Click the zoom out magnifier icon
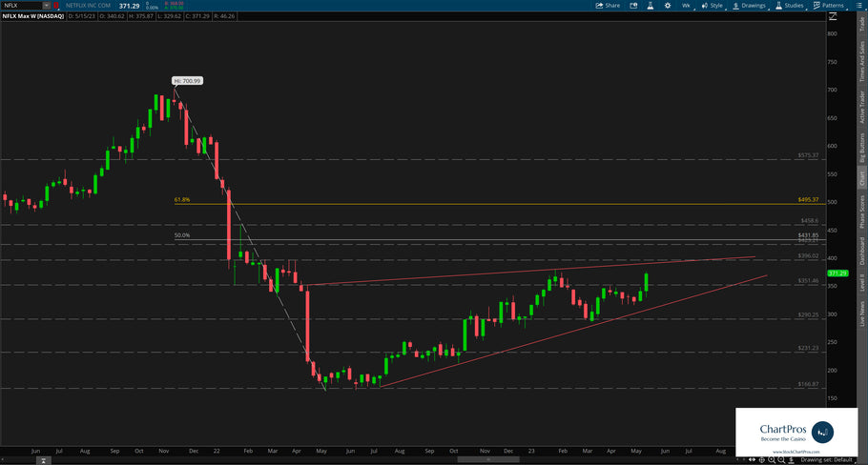This screenshot has height=465, width=868. click(x=781, y=460)
